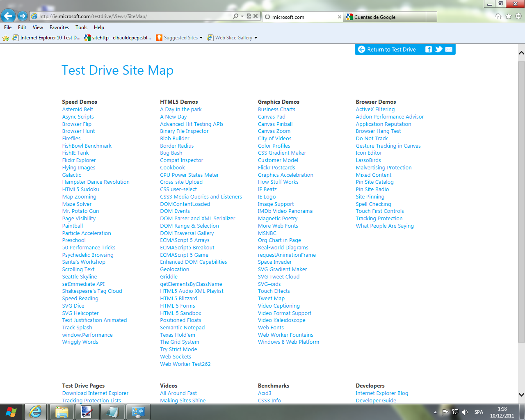Image resolution: width=525 pixels, height=420 pixels.
Task: Close the microsoft.com tab
Action: 339,17
